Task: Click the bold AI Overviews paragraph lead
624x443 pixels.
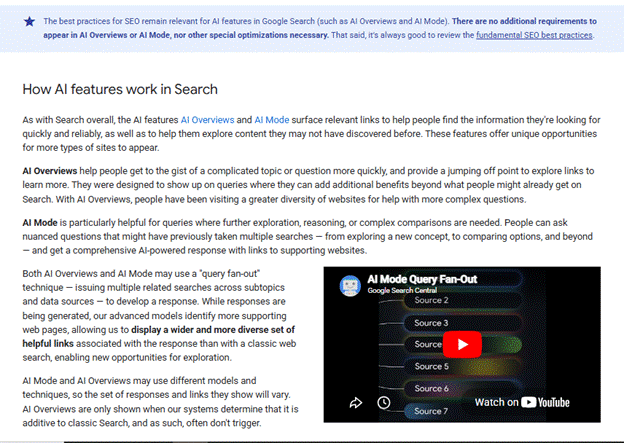Action: pyautogui.click(x=50, y=171)
